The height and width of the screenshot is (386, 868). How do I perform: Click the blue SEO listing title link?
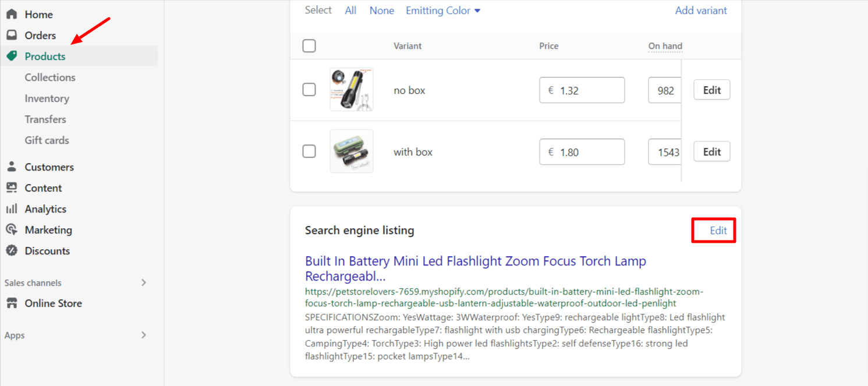click(476, 268)
